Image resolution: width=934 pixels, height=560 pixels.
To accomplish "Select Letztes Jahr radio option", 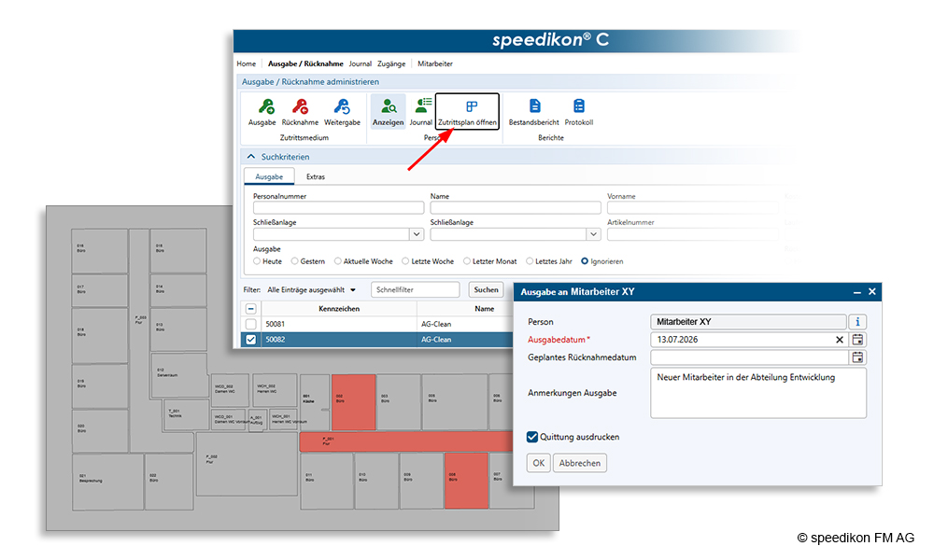I will pyautogui.click(x=529, y=261).
